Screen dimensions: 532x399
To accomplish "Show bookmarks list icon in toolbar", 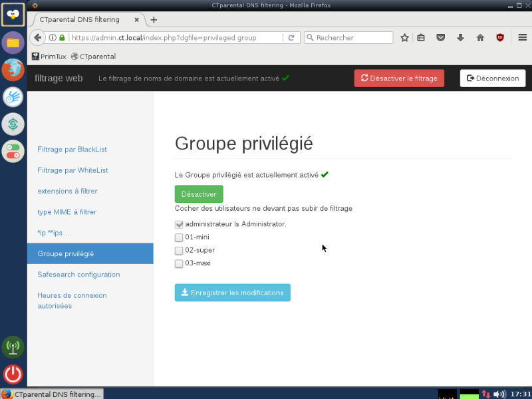I will coord(421,38).
